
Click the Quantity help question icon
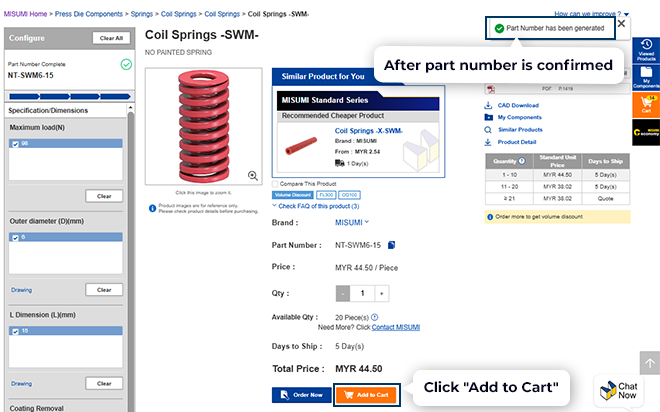[522, 161]
